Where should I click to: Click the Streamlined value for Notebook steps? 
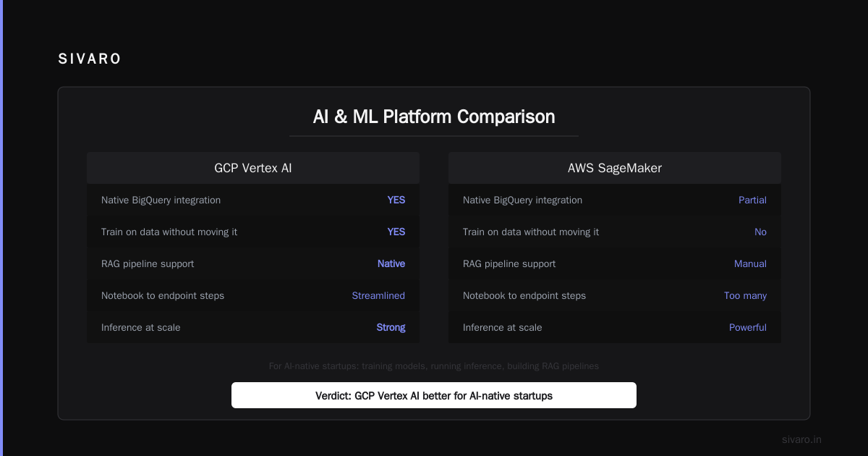(x=378, y=295)
